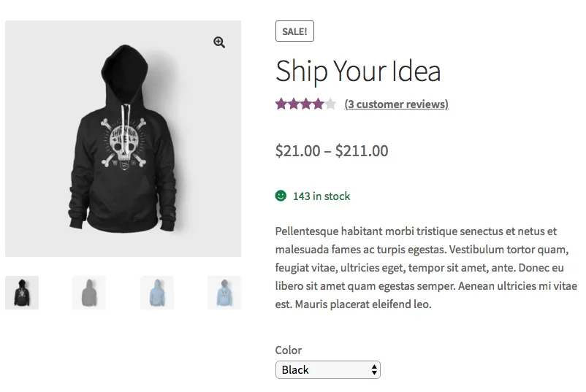
Task: Click the fifth gray empty star
Action: pos(331,104)
